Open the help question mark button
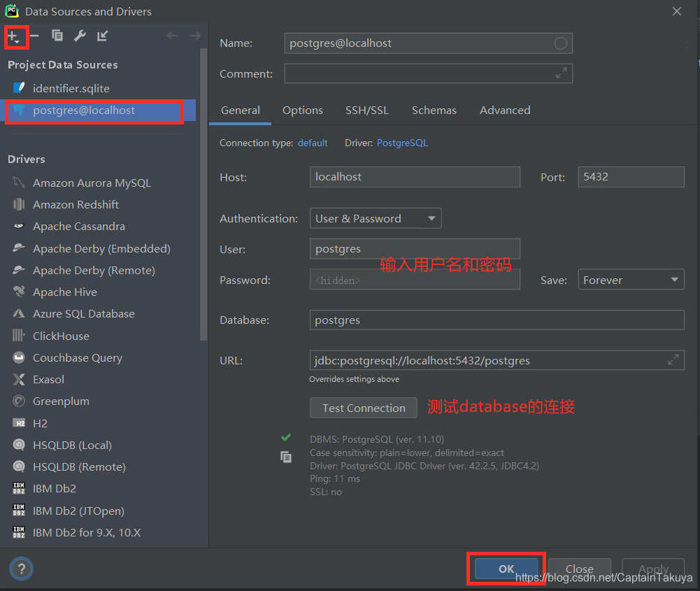 click(21, 569)
